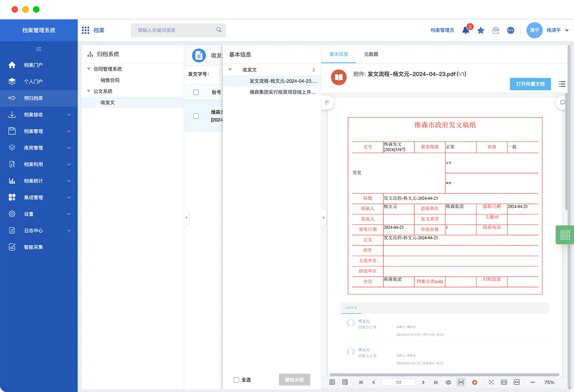The height and width of the screenshot is (392, 574).
Task: Open the chat message bubble icon
Action: (511, 30)
